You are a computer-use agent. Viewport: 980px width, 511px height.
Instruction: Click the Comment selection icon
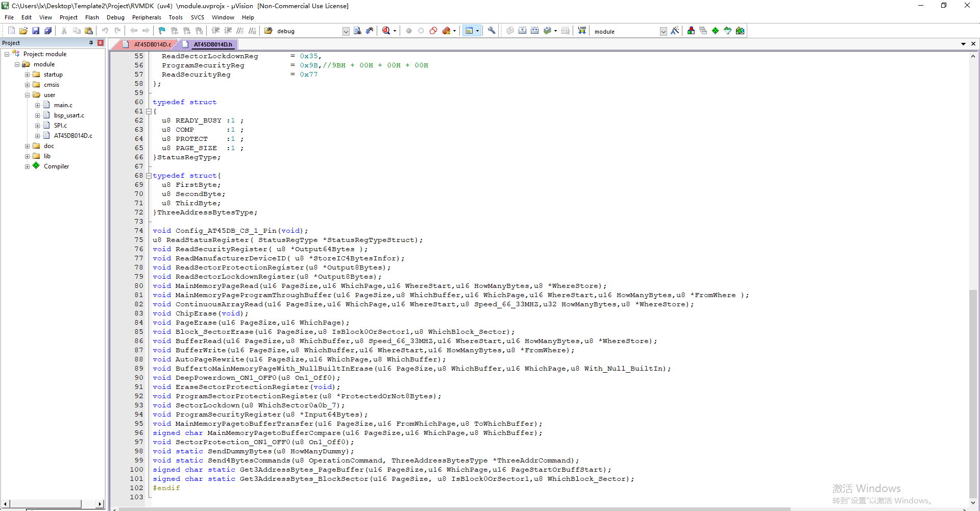(240, 31)
